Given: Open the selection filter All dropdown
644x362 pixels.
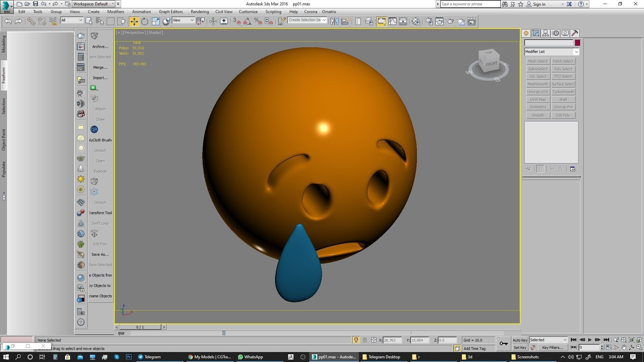Looking at the screenshot, I should 71,20.
